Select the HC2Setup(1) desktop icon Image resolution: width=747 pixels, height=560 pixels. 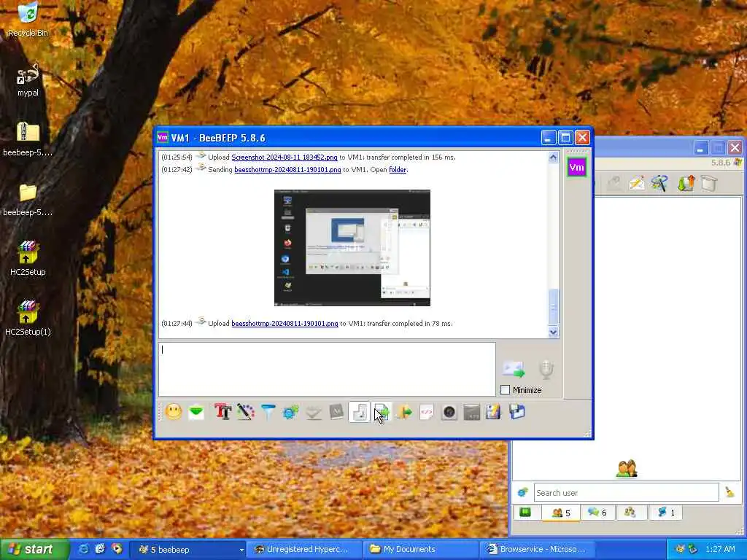click(x=28, y=318)
